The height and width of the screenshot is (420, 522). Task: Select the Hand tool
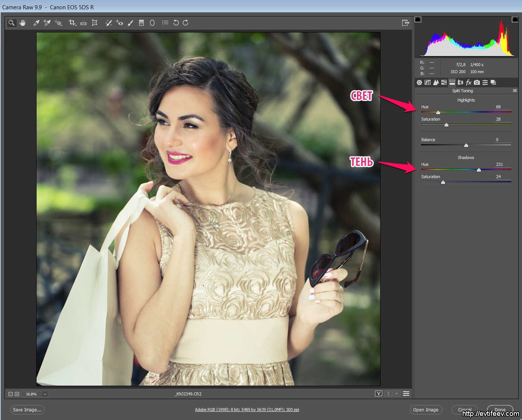tap(23, 23)
